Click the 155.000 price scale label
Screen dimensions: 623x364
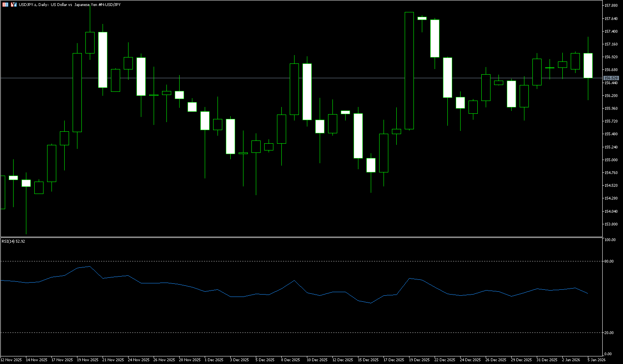[x=611, y=160]
